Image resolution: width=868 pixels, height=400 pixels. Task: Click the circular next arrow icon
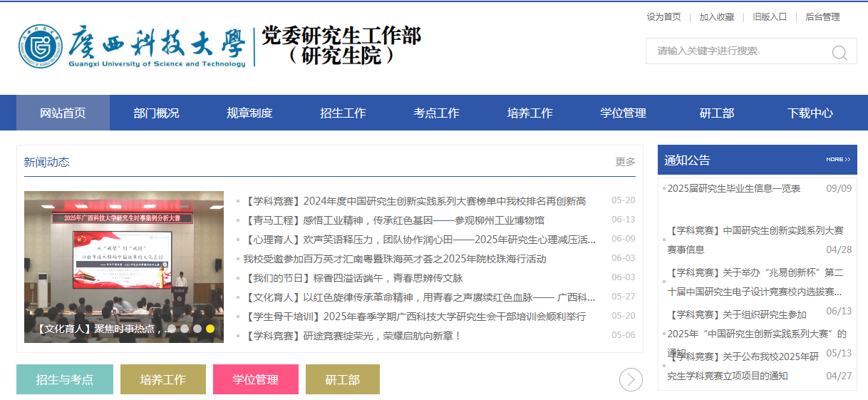pyautogui.click(x=631, y=379)
